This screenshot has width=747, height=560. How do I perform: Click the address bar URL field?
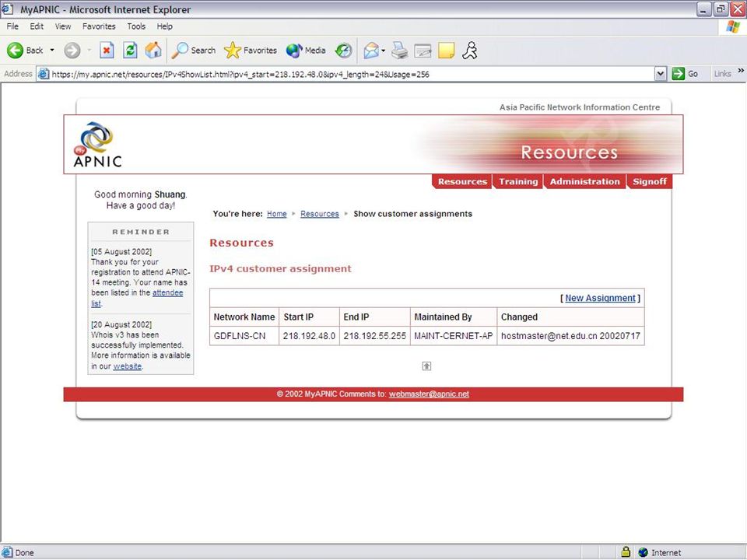pos(352,75)
